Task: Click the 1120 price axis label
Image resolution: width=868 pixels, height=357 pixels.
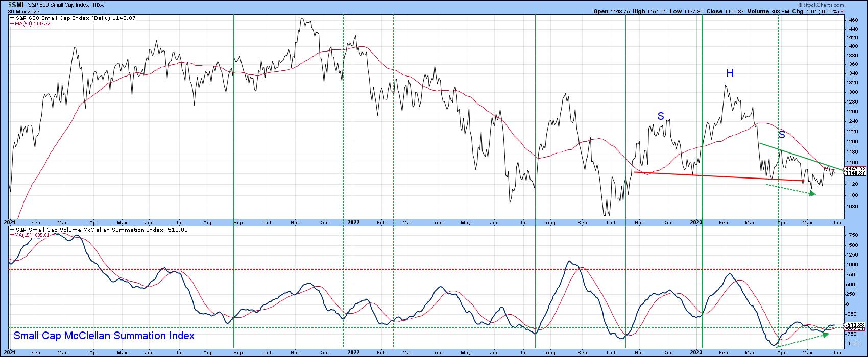Action: (852, 185)
